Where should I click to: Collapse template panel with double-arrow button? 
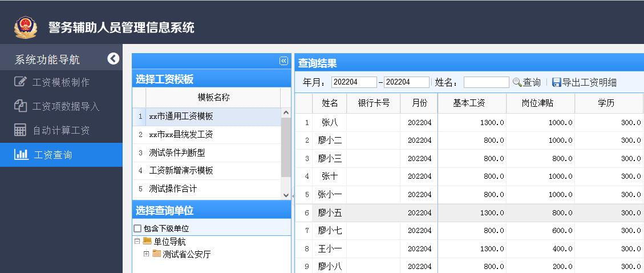[x=283, y=61]
